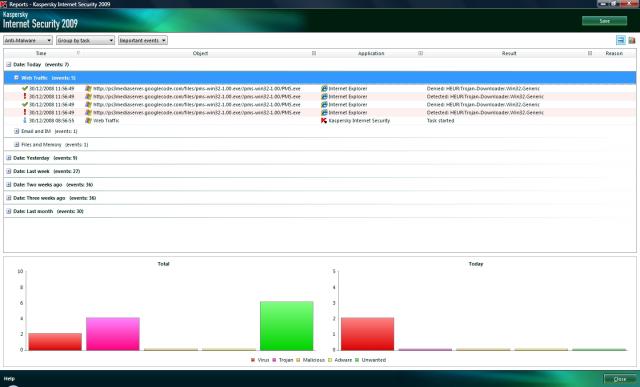640x387 pixels.
Task: Open the Group by task dropdown
Action: click(x=85, y=40)
